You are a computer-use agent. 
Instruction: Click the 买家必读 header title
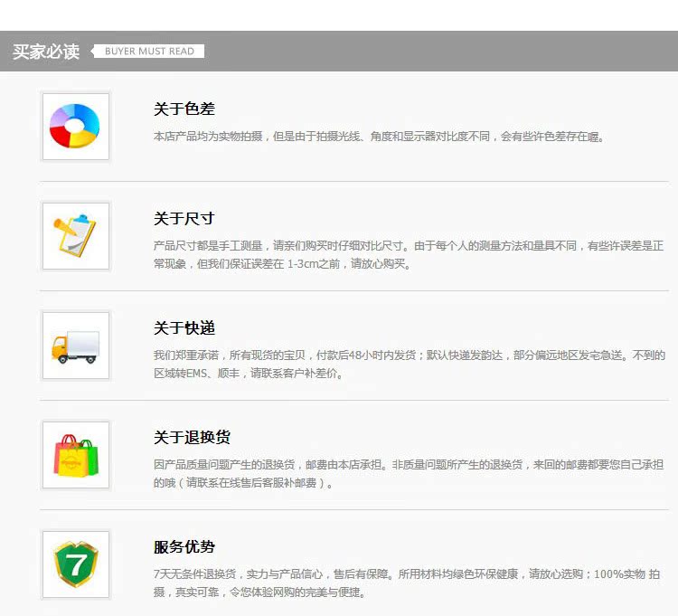46,52
